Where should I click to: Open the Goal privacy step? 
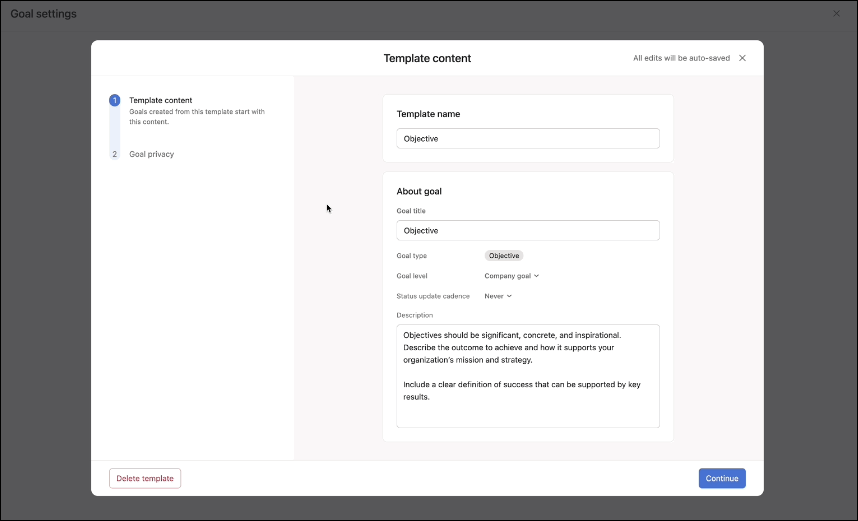point(152,154)
